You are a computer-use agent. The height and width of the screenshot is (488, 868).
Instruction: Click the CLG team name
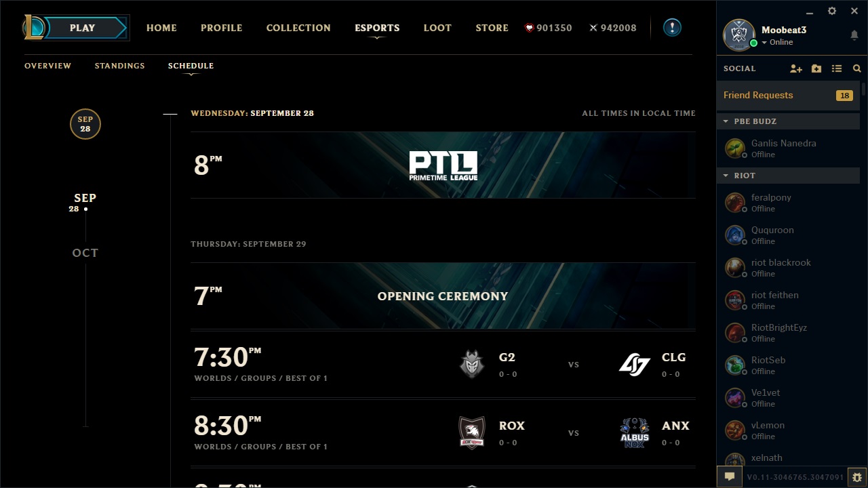coord(674,357)
